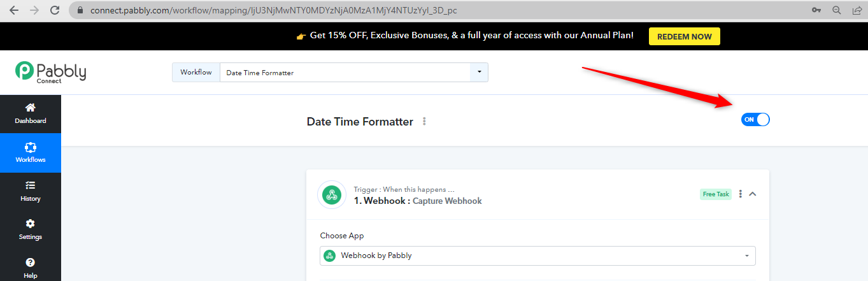Open the Dashboard home icon in sidebar
This screenshot has height=281, width=868.
pos(30,108)
